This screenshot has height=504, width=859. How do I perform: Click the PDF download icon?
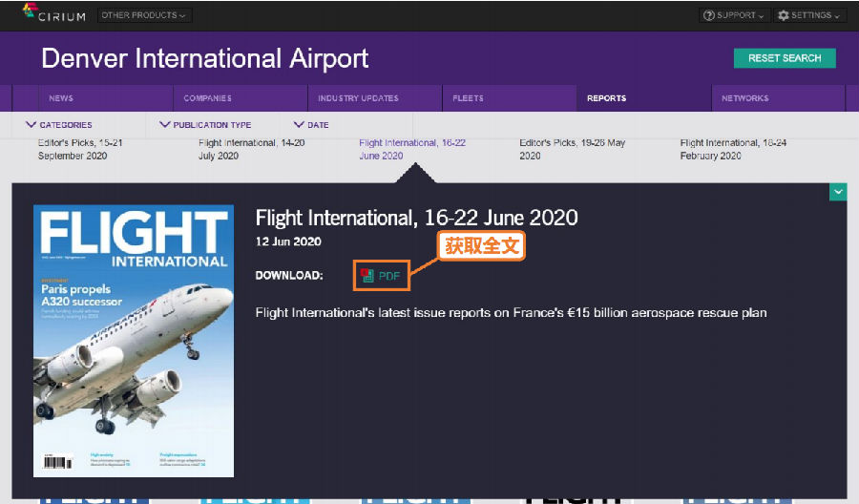[367, 276]
